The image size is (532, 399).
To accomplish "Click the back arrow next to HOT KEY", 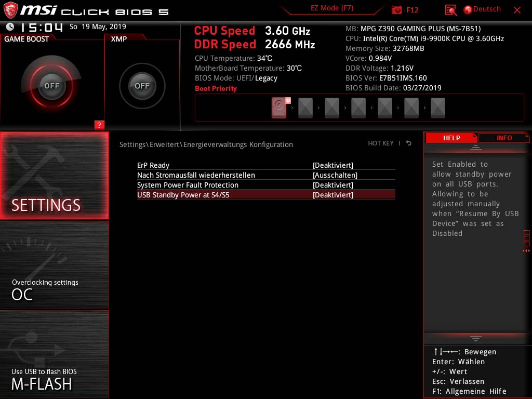I will point(408,143).
